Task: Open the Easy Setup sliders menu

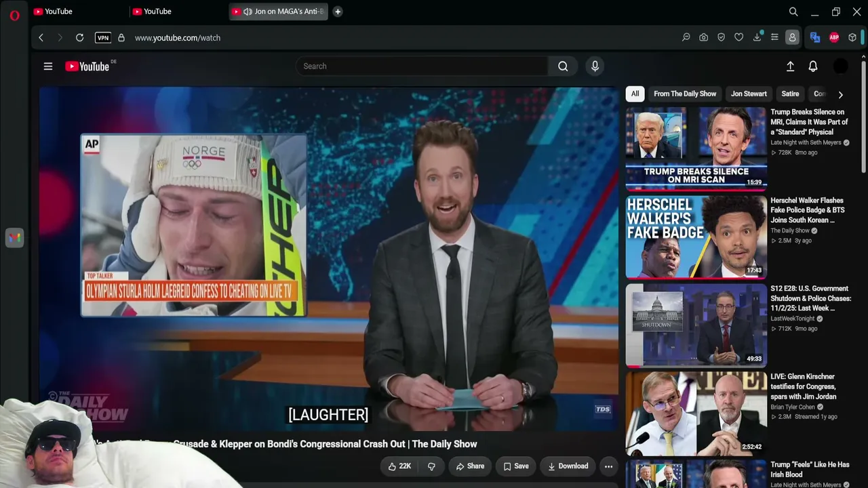Action: click(774, 38)
